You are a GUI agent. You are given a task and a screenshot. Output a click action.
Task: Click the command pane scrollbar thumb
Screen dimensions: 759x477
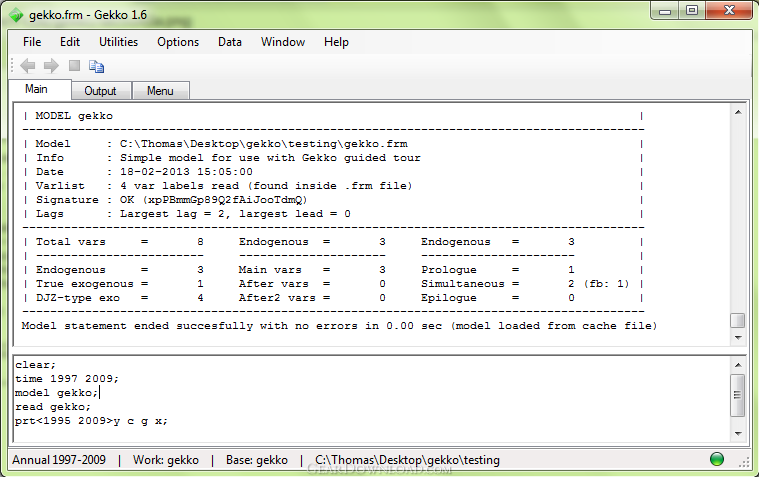click(x=738, y=395)
